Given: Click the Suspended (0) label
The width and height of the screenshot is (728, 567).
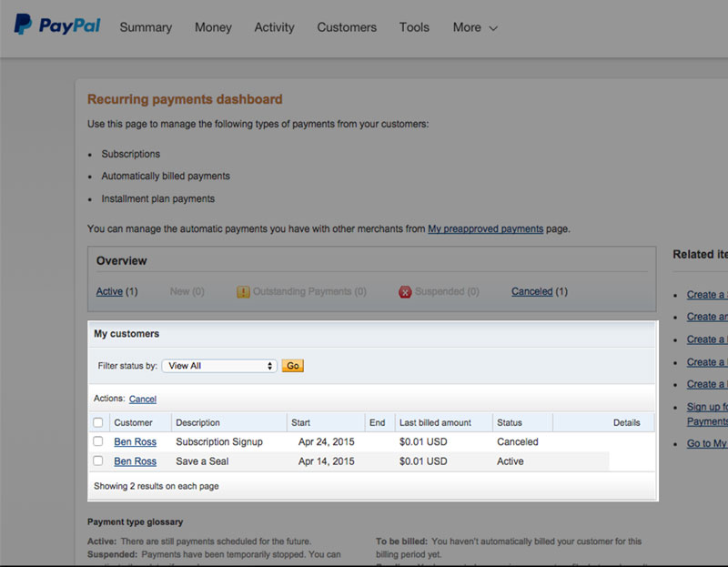Looking at the screenshot, I should pos(447,291).
